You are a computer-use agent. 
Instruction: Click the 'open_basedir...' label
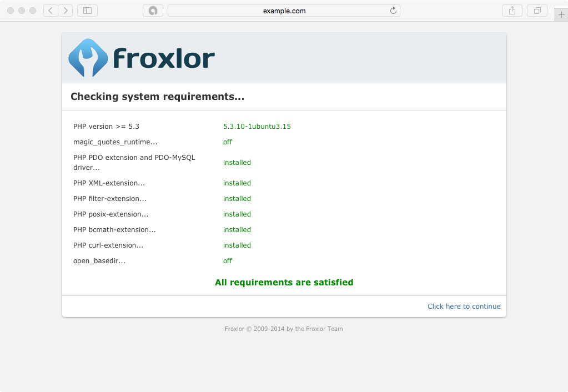pos(99,261)
